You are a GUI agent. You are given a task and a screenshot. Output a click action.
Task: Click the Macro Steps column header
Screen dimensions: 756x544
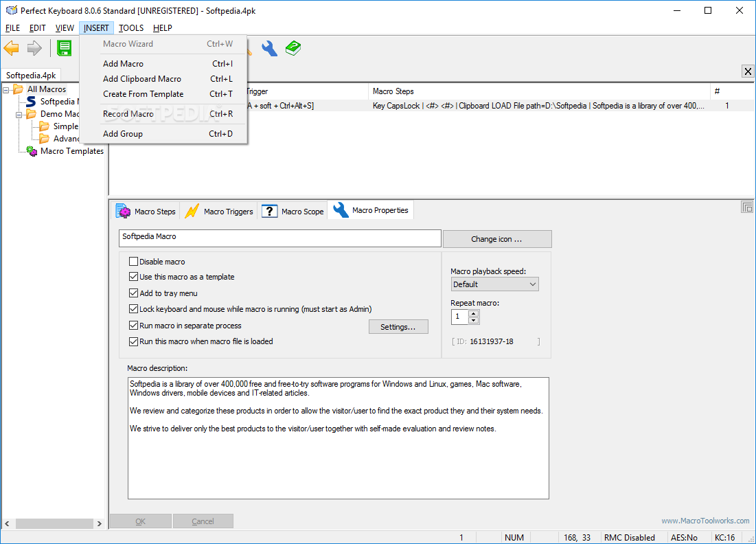(540, 91)
